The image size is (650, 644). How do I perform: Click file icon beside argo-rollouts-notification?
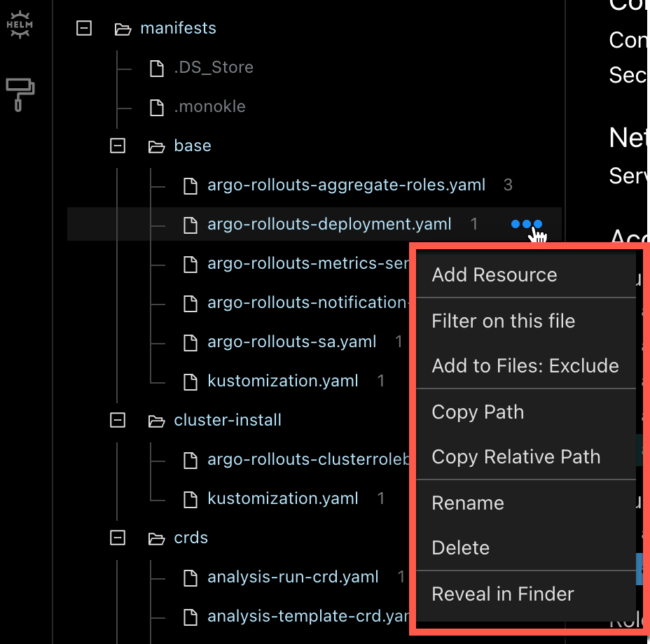point(191,303)
